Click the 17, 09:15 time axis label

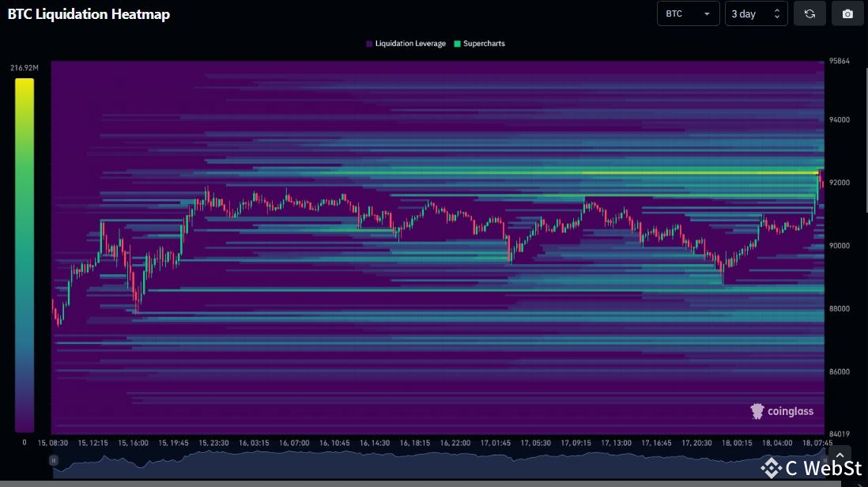tap(576, 444)
